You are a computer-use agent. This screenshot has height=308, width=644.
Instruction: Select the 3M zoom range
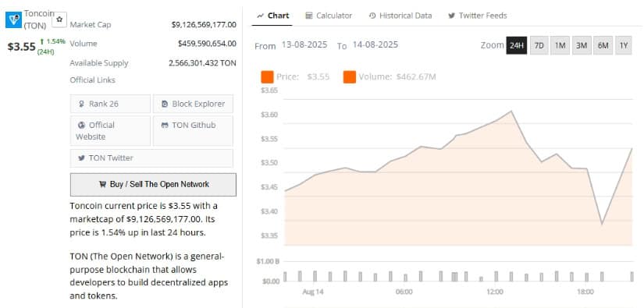581,45
